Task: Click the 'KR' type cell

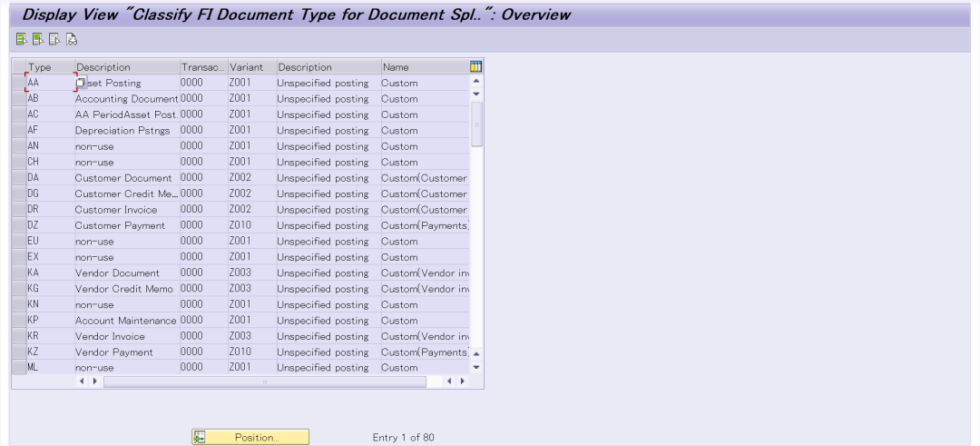Action: click(51, 336)
